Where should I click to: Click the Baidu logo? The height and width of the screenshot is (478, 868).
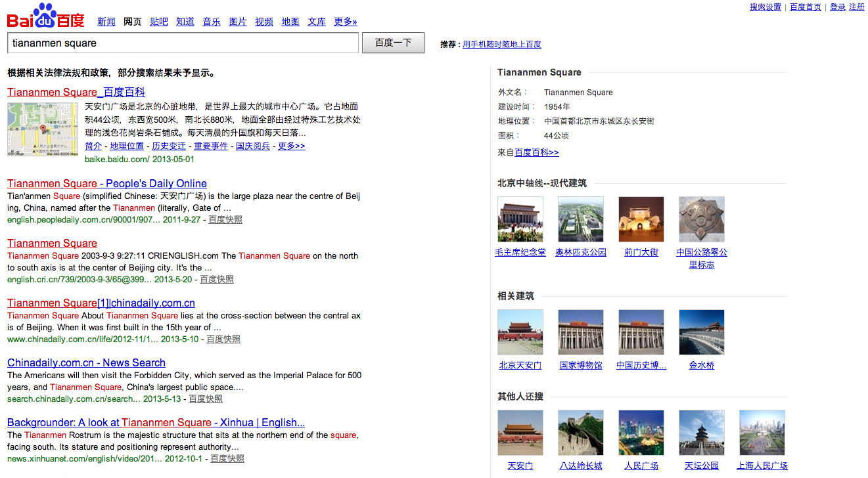tap(45, 16)
